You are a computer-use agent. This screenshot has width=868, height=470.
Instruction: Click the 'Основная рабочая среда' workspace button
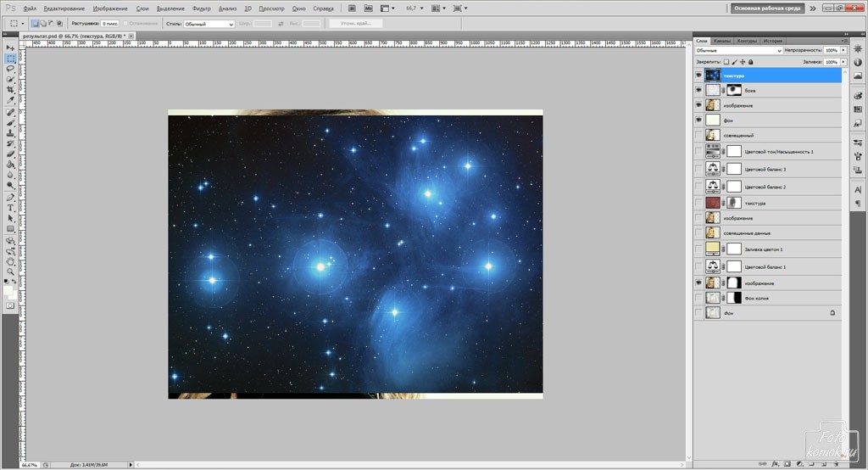(768, 8)
